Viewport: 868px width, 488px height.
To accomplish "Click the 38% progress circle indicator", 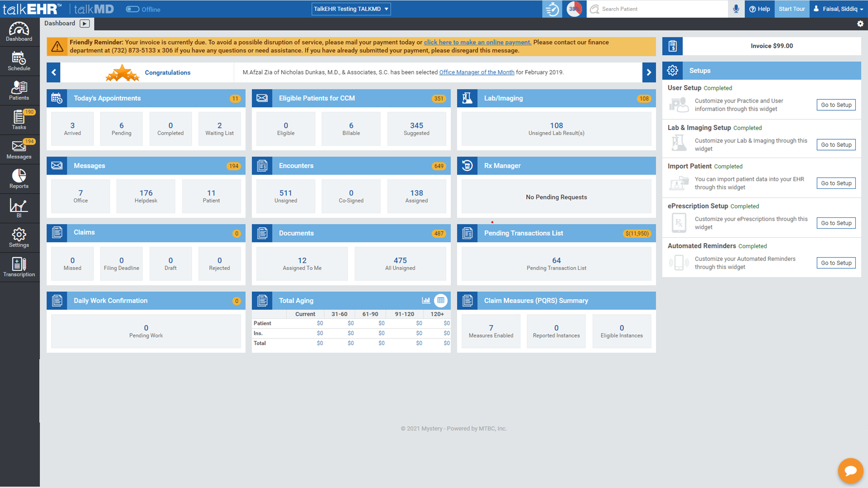I will tap(574, 9).
